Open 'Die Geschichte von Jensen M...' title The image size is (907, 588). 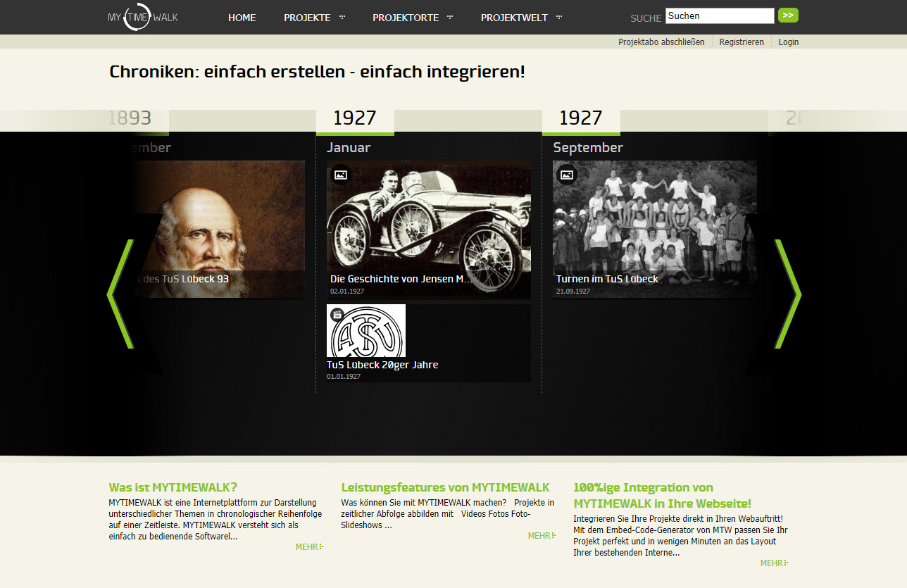(x=401, y=279)
